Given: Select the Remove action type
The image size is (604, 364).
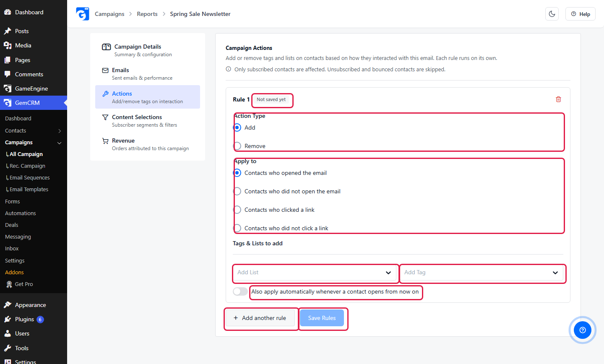Looking at the screenshot, I should (237, 146).
